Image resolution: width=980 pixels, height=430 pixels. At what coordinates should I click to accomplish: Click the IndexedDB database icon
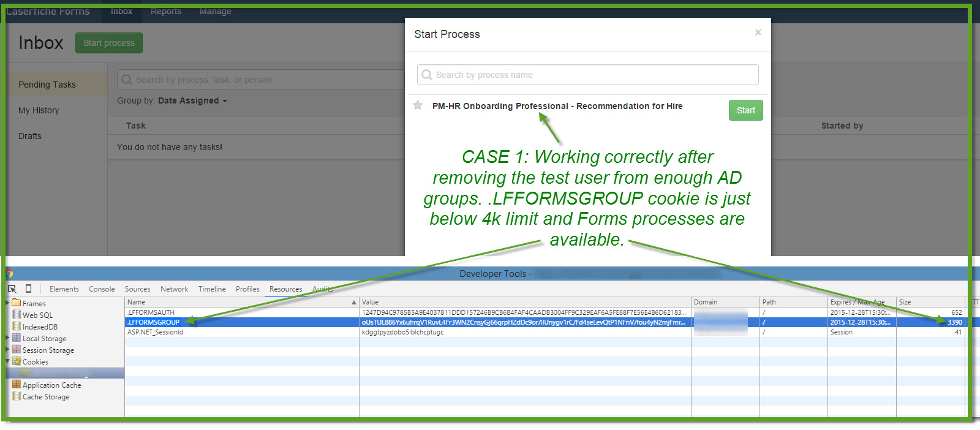[17, 326]
